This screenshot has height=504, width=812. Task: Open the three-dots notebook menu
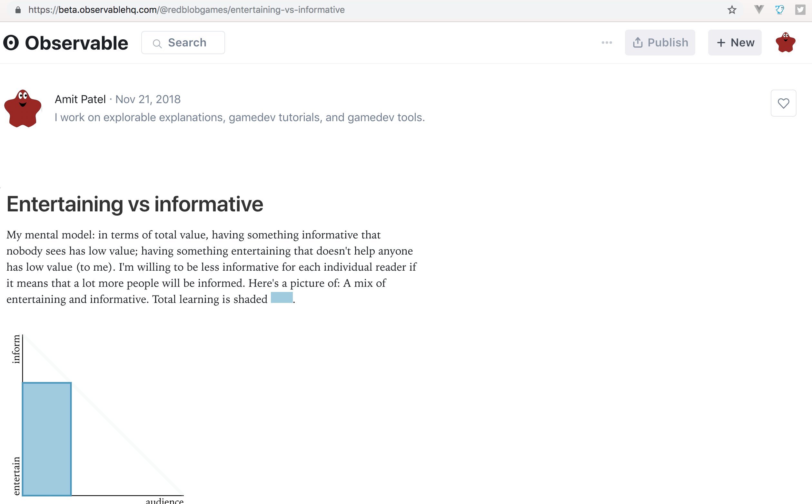pyautogui.click(x=607, y=43)
